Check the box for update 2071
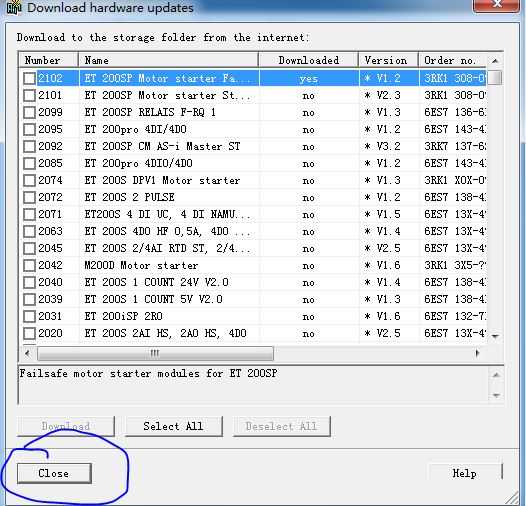The height and width of the screenshot is (506, 526). tap(29, 214)
